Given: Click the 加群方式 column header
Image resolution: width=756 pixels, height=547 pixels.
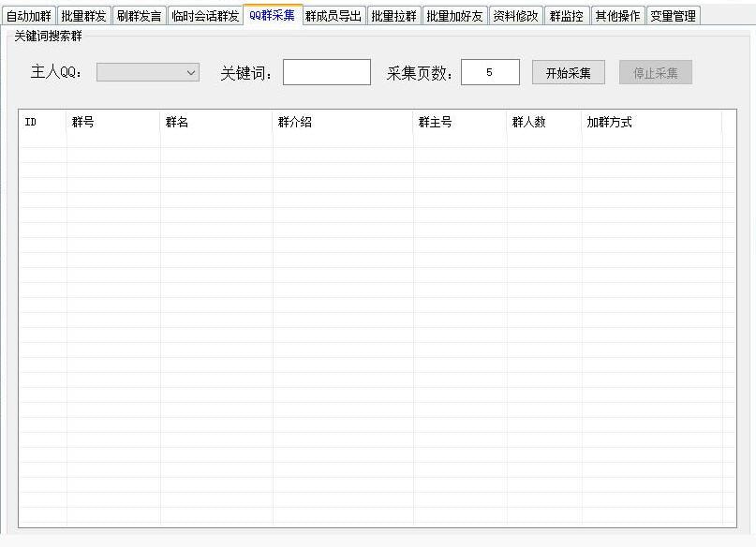Looking at the screenshot, I should pos(652,122).
